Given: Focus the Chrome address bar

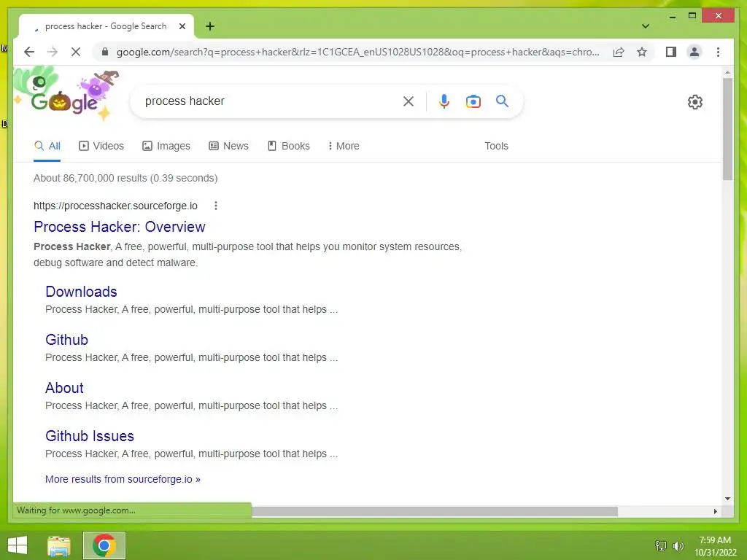Looking at the screenshot, I should 357,52.
